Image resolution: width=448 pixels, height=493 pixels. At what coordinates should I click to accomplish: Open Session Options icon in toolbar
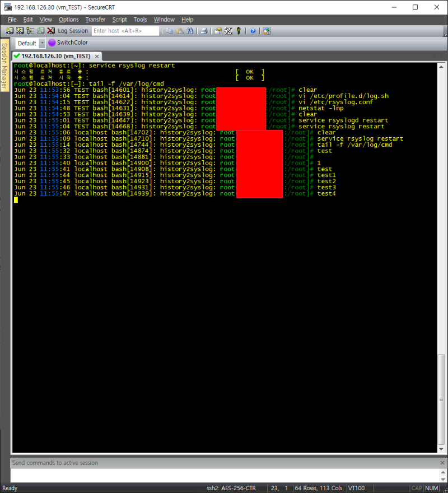tap(218, 31)
